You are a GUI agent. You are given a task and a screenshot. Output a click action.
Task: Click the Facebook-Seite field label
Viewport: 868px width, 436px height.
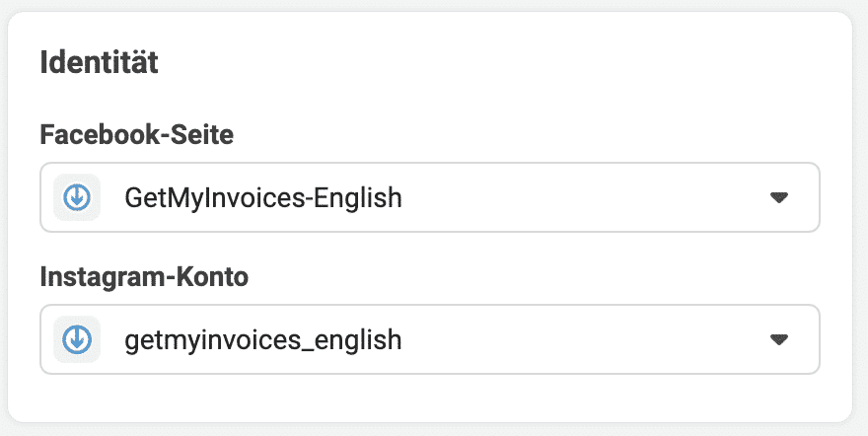pyautogui.click(x=137, y=134)
